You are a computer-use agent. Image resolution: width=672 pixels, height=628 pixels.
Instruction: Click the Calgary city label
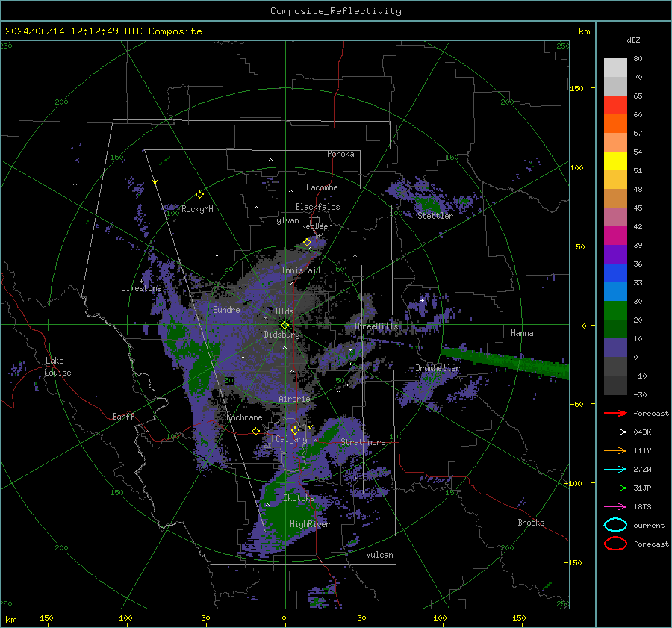click(x=291, y=439)
